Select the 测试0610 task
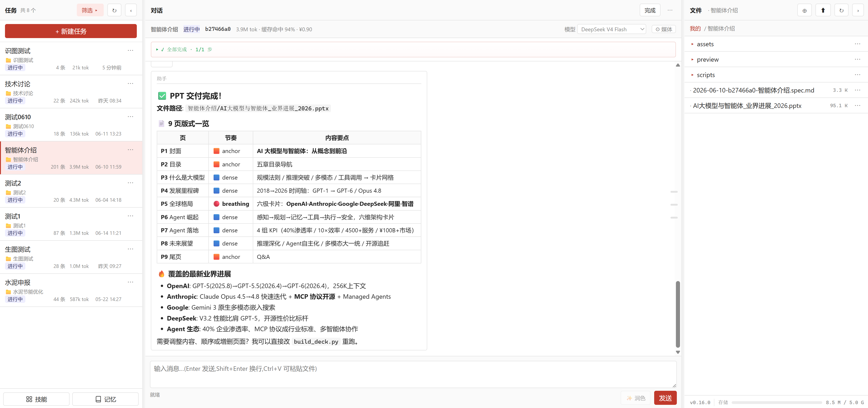The image size is (868, 408). 71,125
